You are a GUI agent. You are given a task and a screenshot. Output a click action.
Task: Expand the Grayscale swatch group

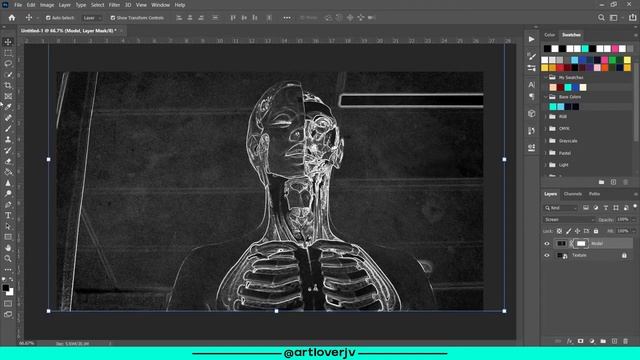pos(546,141)
